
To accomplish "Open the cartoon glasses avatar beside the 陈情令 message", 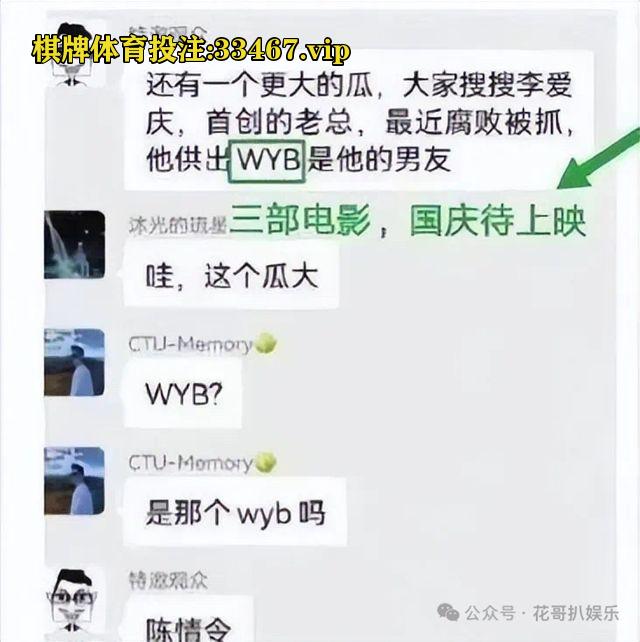I will [72, 601].
